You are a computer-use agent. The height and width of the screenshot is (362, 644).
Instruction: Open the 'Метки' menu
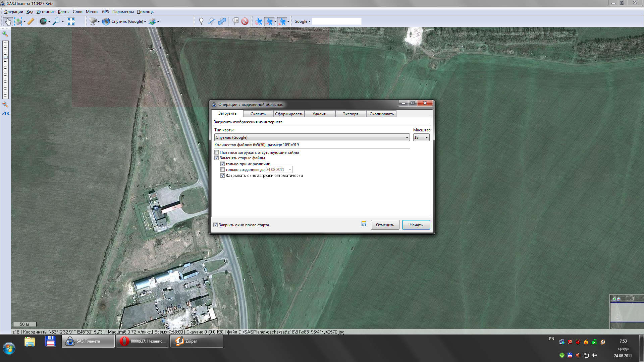(x=92, y=12)
